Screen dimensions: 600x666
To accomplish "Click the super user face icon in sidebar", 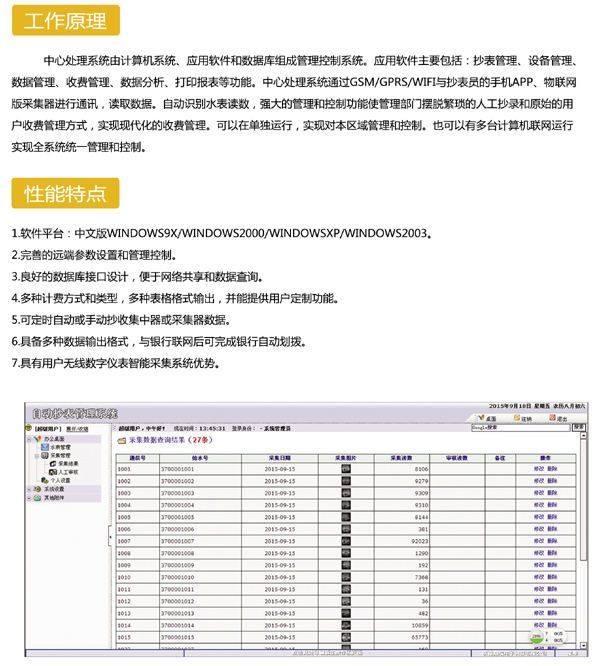I will 29,428.
